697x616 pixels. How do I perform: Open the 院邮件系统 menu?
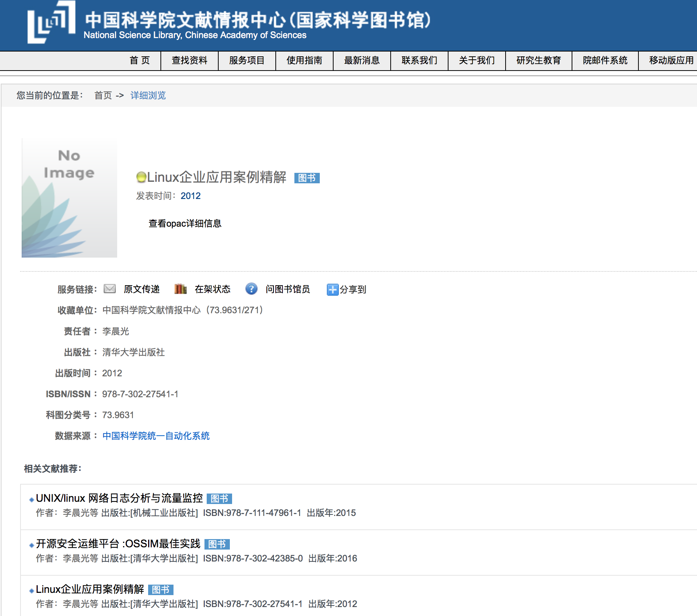pyautogui.click(x=605, y=60)
